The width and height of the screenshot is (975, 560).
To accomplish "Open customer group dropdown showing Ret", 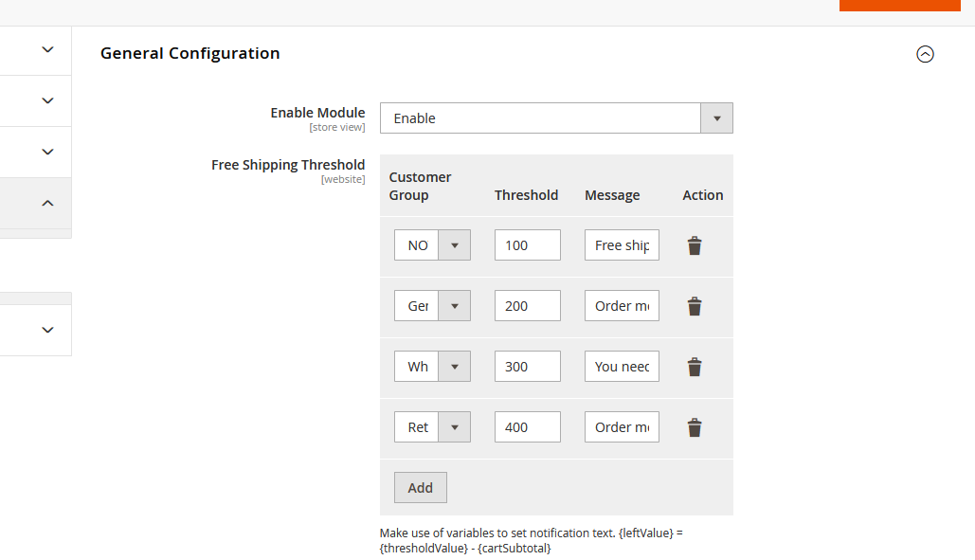I will 432,427.
